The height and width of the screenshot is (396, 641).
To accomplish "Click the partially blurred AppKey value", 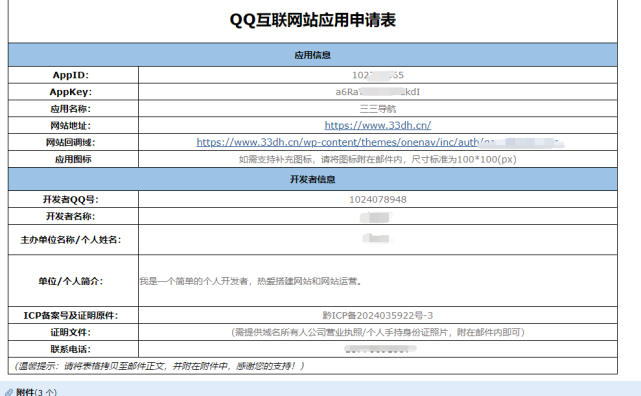I will click(378, 92).
